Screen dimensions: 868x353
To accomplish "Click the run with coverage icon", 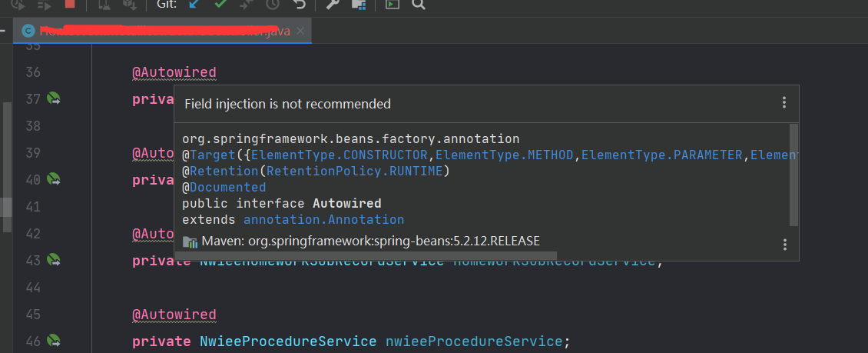I will (18, 5).
